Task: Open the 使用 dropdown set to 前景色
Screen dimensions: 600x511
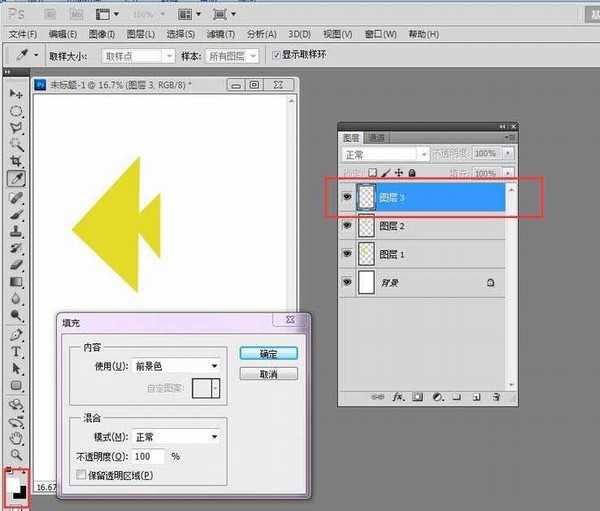Action: (183, 366)
